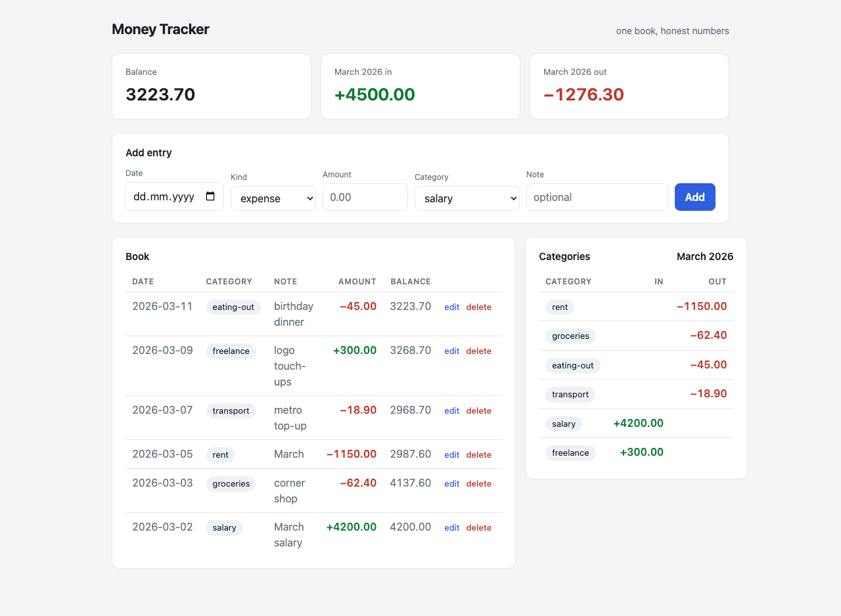Edit the logo touch-ups freelance entry

pyautogui.click(x=452, y=351)
